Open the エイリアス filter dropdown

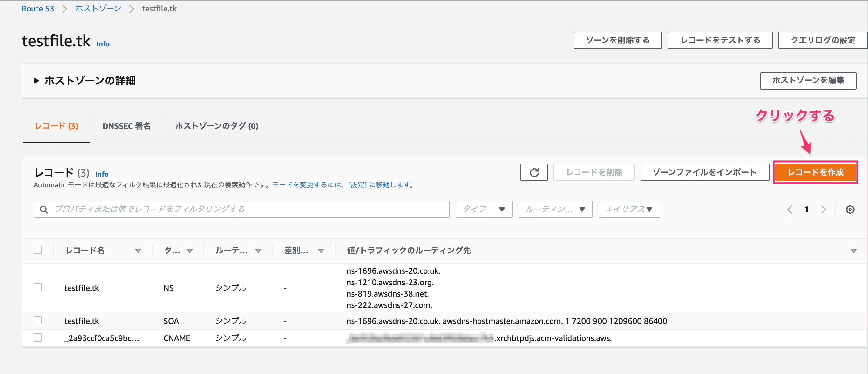629,210
